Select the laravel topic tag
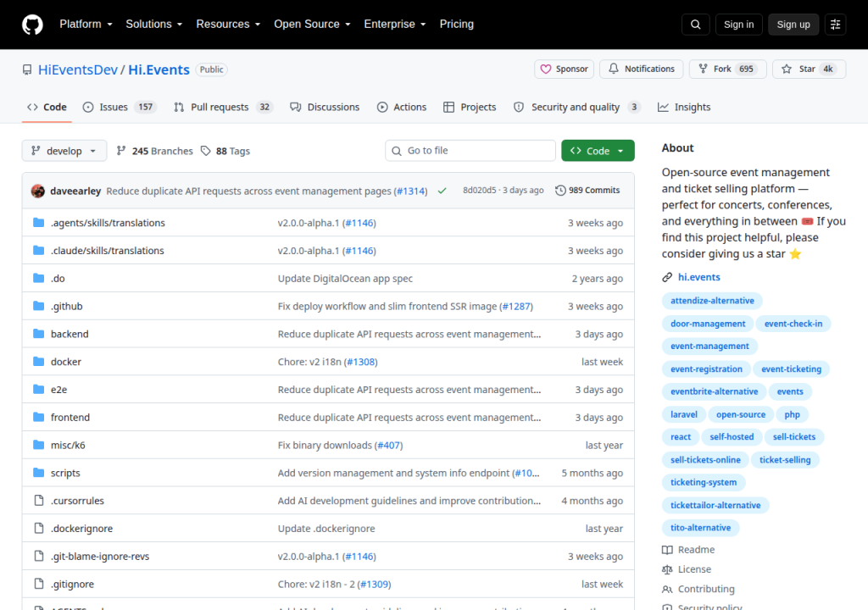 coord(684,414)
